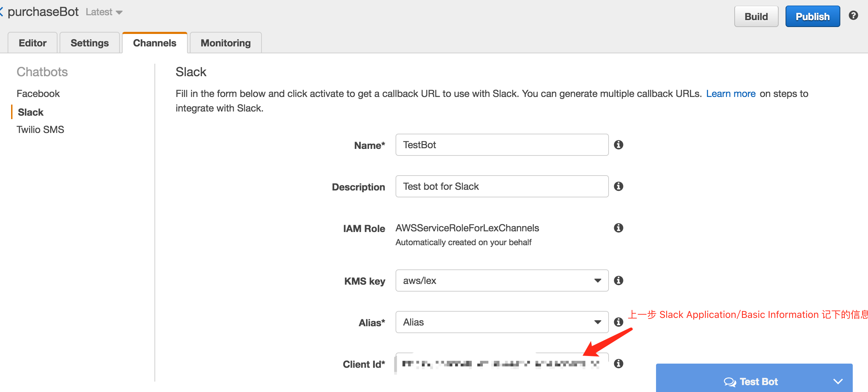Screen dimensions: 868x392
Task: Switch to the Editor tab
Action: [x=32, y=42]
